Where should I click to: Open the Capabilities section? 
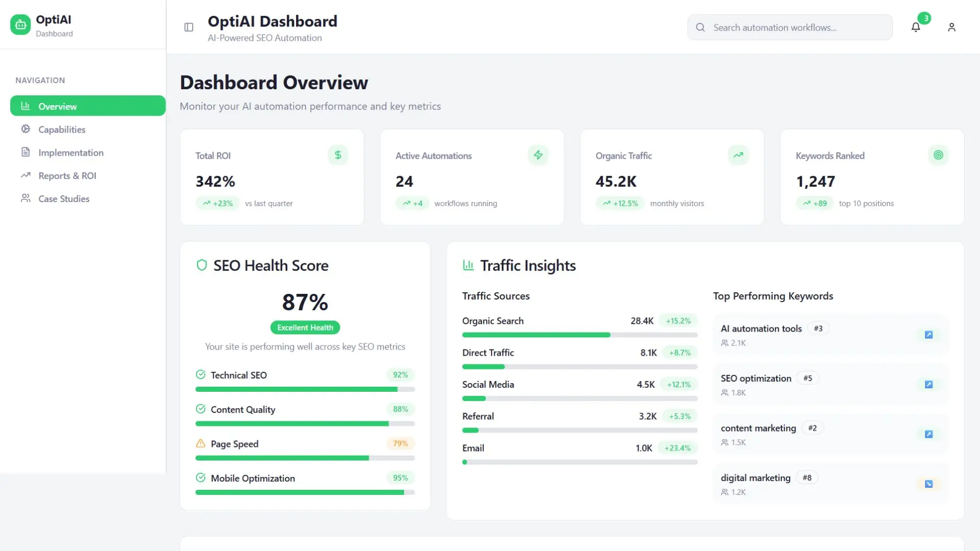(x=88, y=129)
